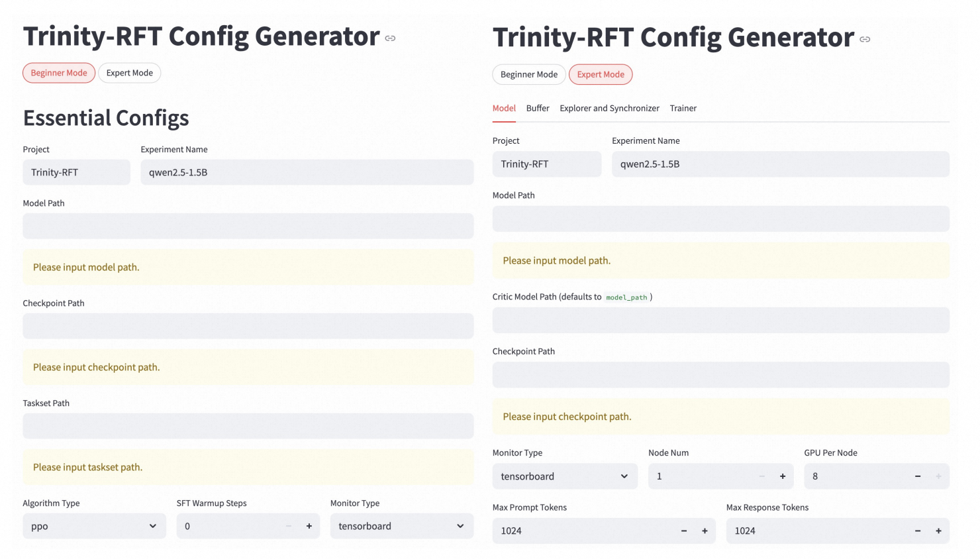Click the anchor link icon beside the Expert panel title
The width and height of the screenshot is (980, 559).
click(865, 39)
